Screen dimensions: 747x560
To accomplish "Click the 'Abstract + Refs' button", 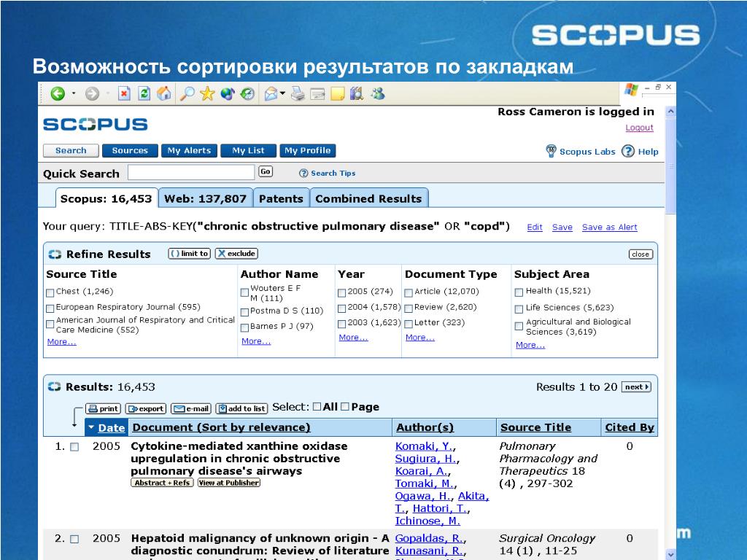I will 162,483.
